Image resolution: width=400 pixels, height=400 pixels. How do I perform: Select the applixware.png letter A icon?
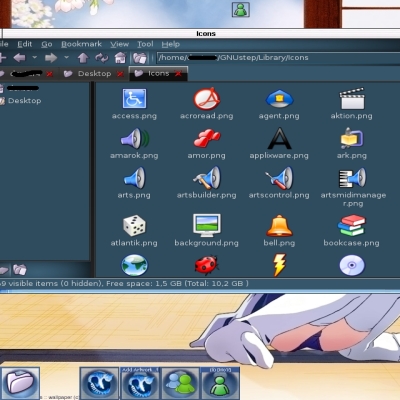(279, 138)
